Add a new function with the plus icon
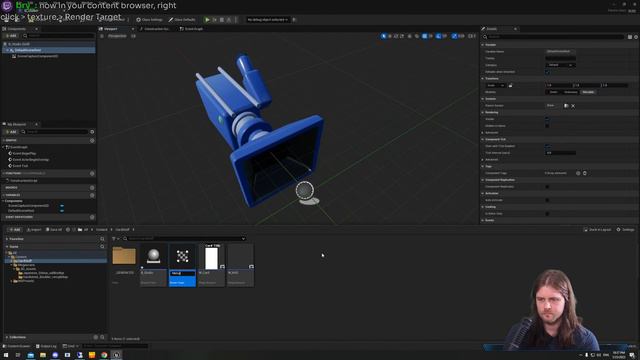Viewport: 640px width, 360px height. coord(92,173)
